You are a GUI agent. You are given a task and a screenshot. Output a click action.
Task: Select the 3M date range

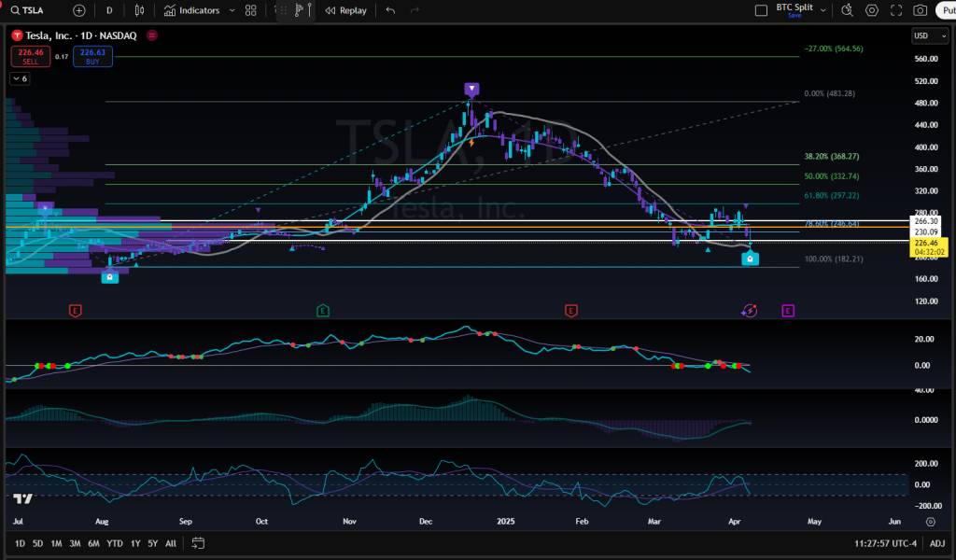coord(75,543)
